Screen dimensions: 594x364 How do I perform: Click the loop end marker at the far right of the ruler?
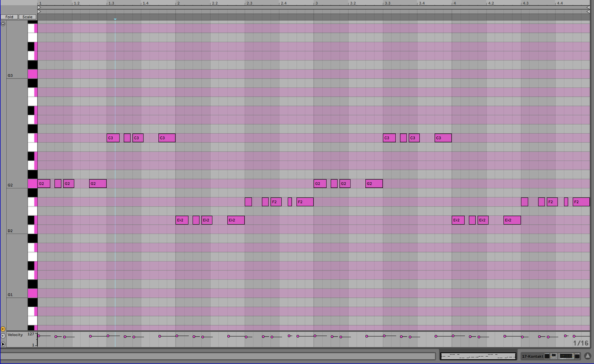588,7
